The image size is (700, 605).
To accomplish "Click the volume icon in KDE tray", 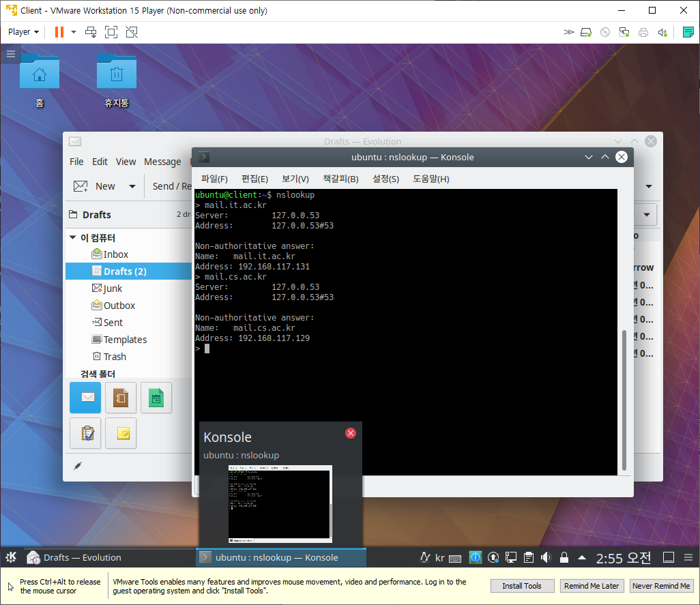I will pyautogui.click(x=546, y=557).
